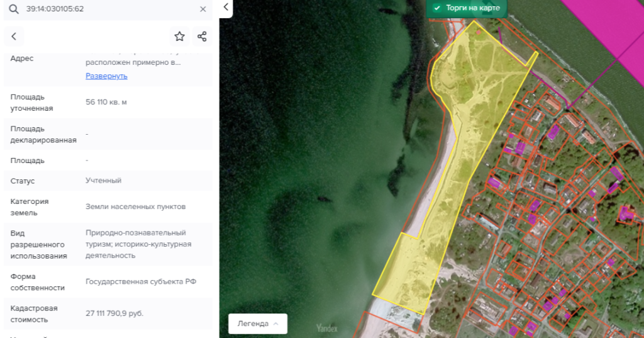Toggle the 'Торги на карте' checkbox
The image size is (644, 338).
tap(438, 8)
